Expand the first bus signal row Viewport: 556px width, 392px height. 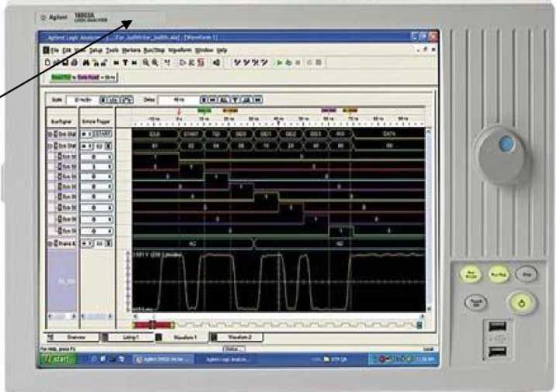(x=50, y=133)
